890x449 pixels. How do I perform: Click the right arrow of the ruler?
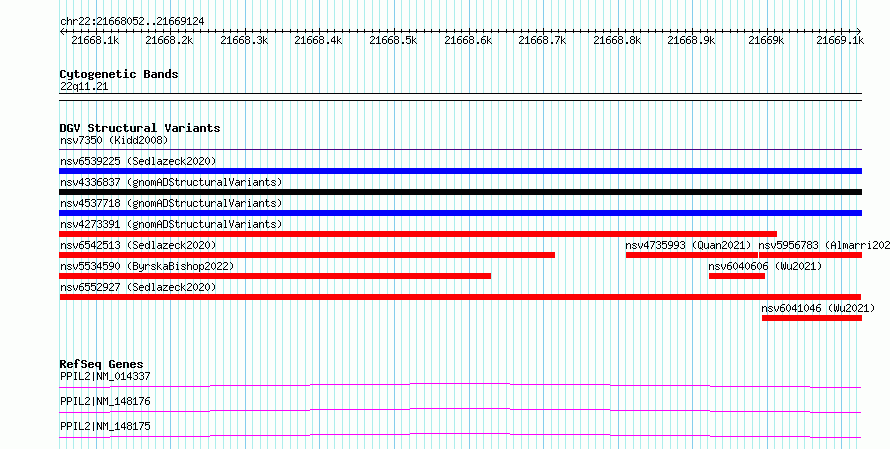coord(859,31)
